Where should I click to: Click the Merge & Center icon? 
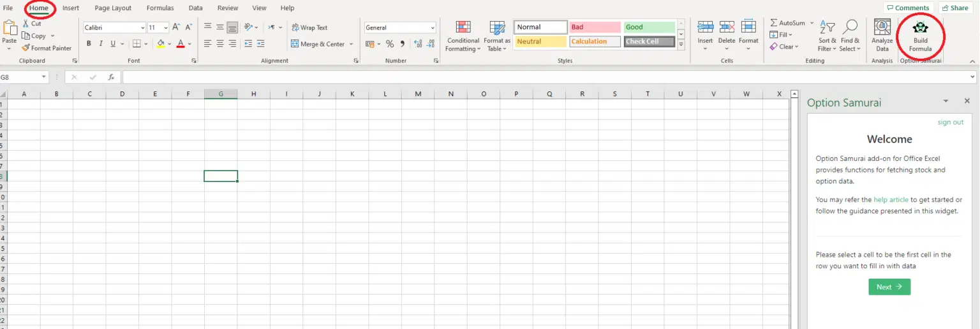point(295,44)
